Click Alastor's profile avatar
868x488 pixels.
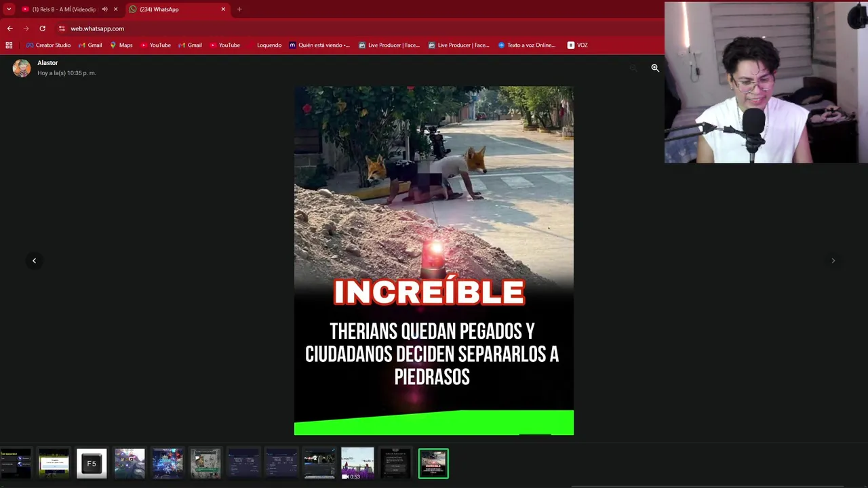[x=22, y=68]
